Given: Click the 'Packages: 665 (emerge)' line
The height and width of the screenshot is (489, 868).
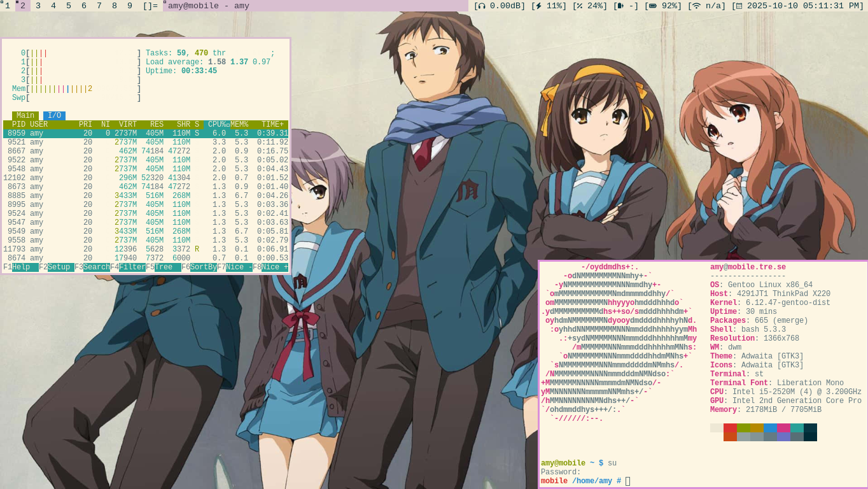Looking at the screenshot, I should (x=759, y=321).
